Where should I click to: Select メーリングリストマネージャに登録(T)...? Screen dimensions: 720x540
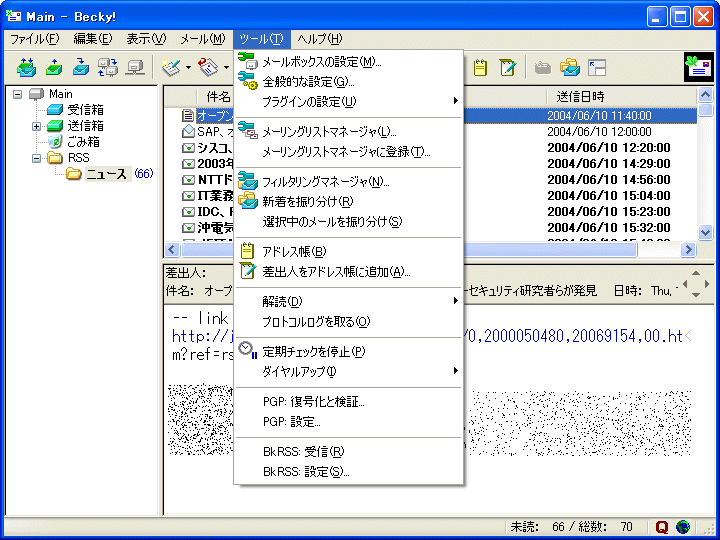349,152
